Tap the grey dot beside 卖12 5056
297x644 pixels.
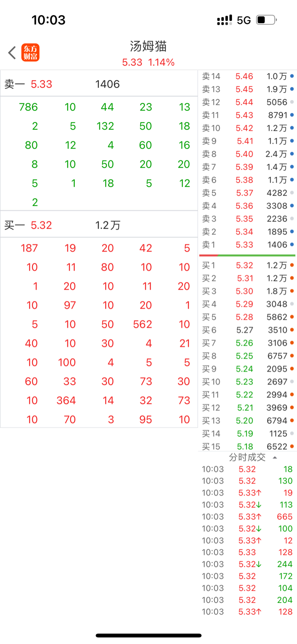[x=292, y=102]
